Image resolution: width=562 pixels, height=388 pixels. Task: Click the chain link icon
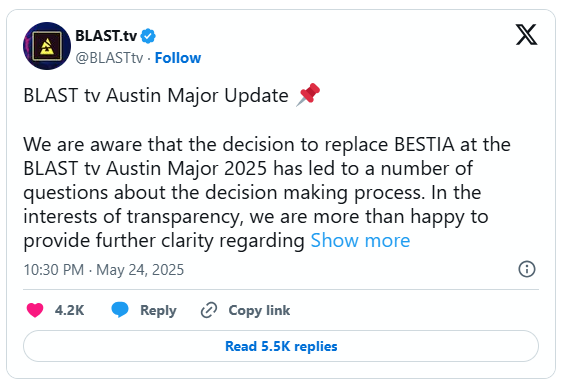209,310
